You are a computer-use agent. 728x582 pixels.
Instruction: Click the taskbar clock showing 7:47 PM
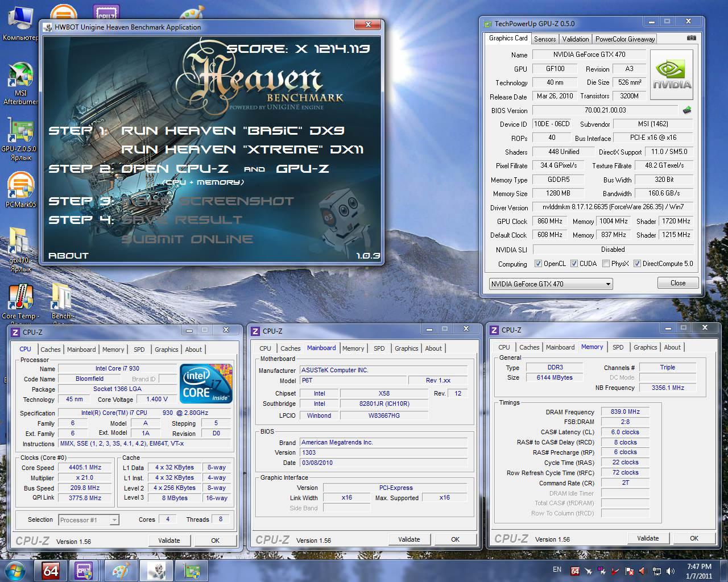pyautogui.click(x=698, y=571)
